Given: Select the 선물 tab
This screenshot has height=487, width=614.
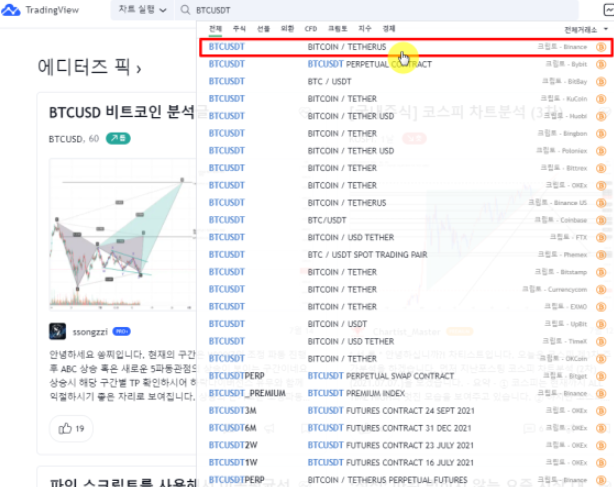Looking at the screenshot, I should [x=263, y=30].
